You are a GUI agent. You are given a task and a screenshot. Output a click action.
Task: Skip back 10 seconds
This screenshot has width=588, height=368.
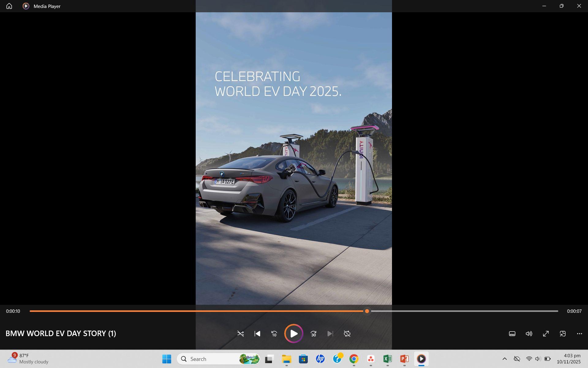coord(274,334)
